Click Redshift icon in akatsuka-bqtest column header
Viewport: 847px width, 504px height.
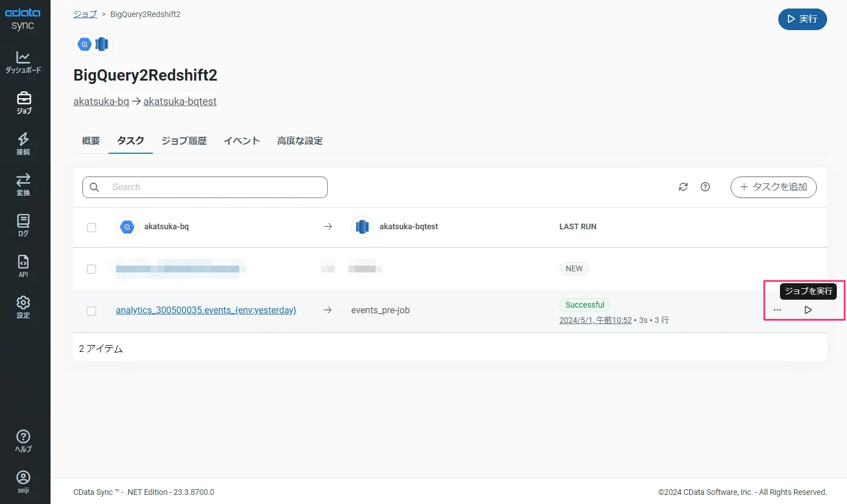click(362, 227)
